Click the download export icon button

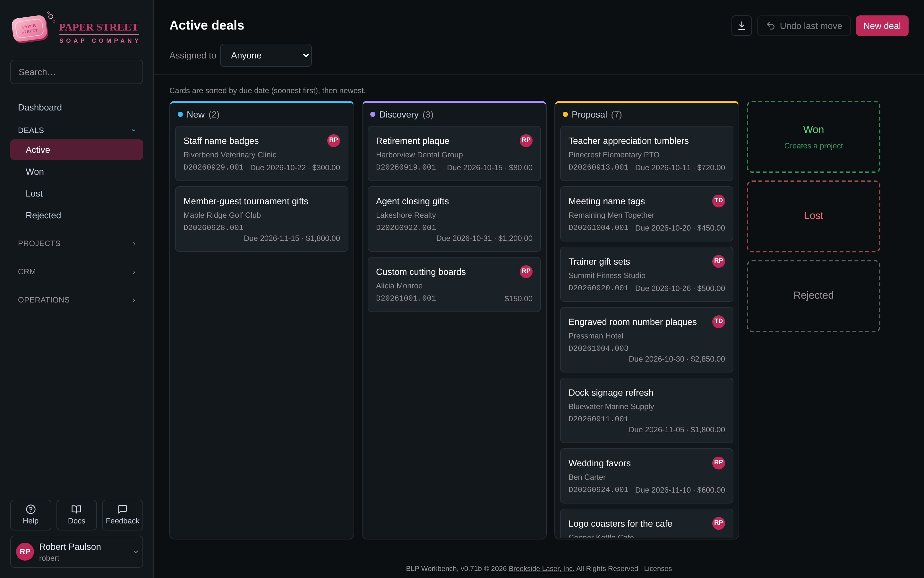click(741, 26)
